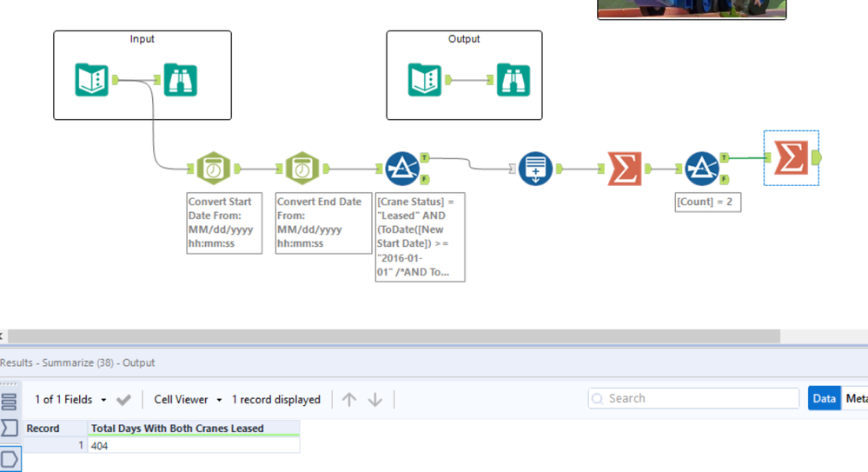
Task: Select the Crane Status filter expression annotation
Action: click(x=421, y=237)
